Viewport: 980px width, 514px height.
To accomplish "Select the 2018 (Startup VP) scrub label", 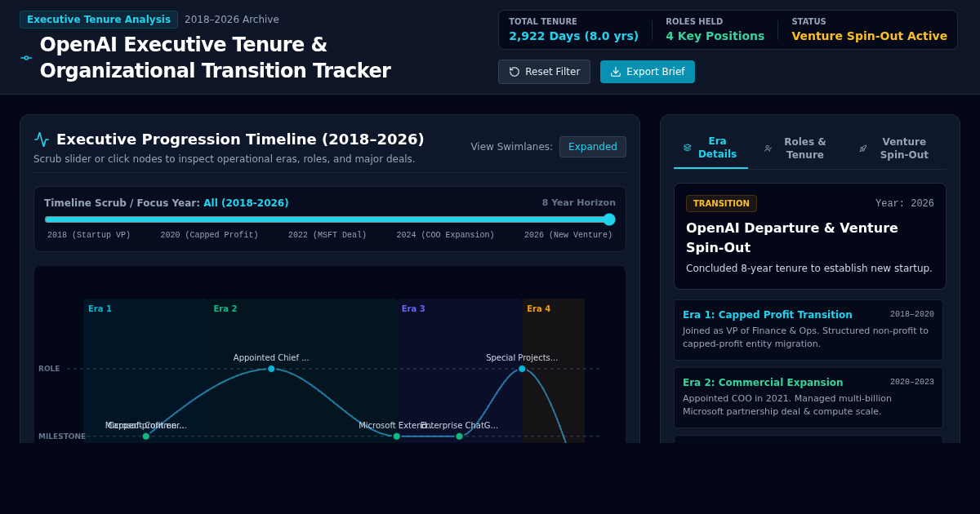I will [89, 235].
